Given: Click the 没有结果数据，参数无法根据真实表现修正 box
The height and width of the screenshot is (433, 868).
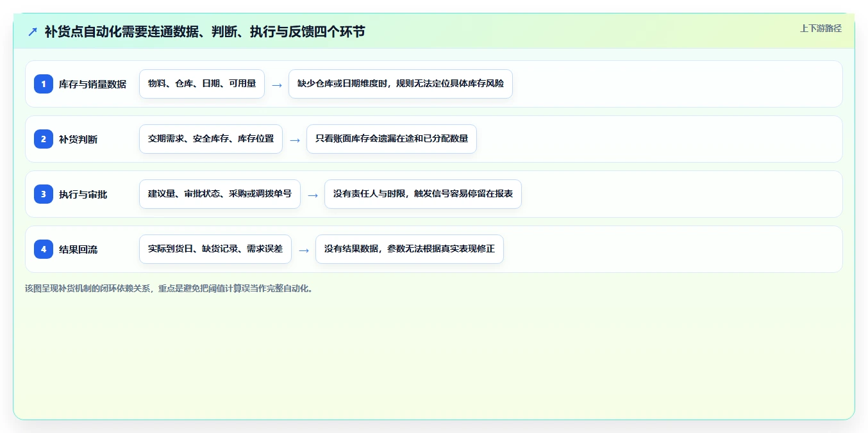Looking at the screenshot, I should pos(410,249).
